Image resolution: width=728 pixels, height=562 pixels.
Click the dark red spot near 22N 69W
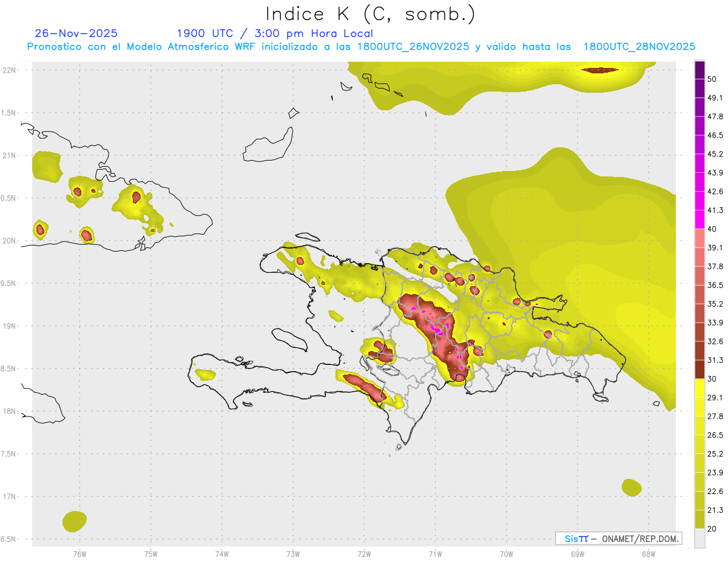click(x=601, y=70)
